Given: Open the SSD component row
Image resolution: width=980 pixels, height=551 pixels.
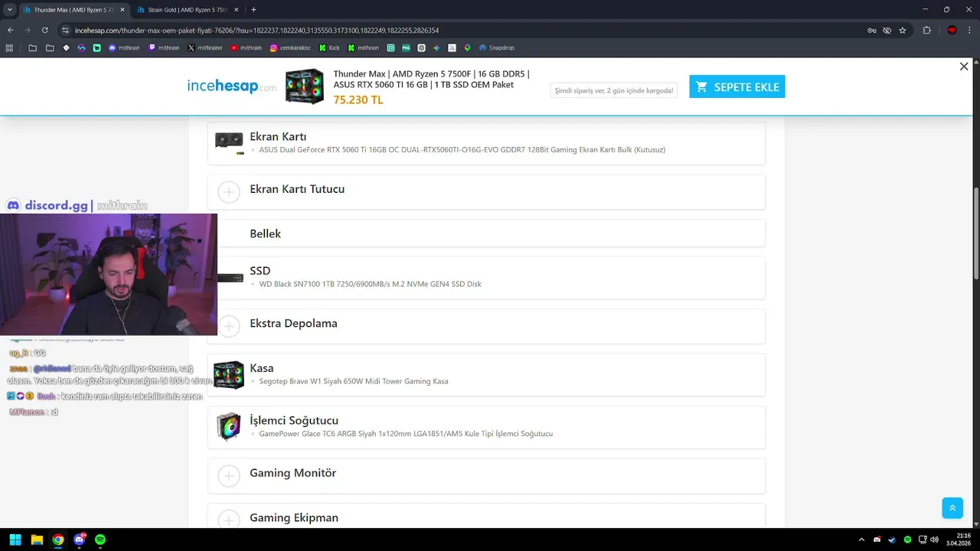Looking at the screenshot, I should point(486,277).
